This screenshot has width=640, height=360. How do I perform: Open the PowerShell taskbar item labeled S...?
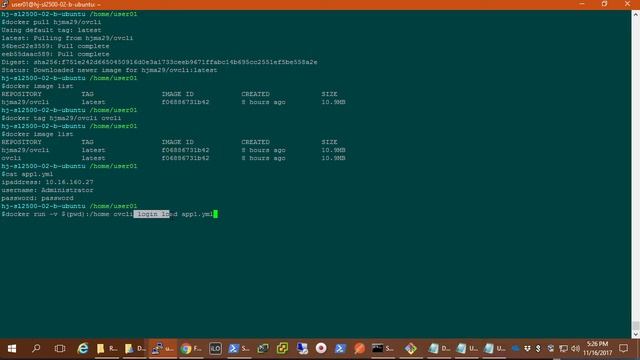(x=239, y=348)
